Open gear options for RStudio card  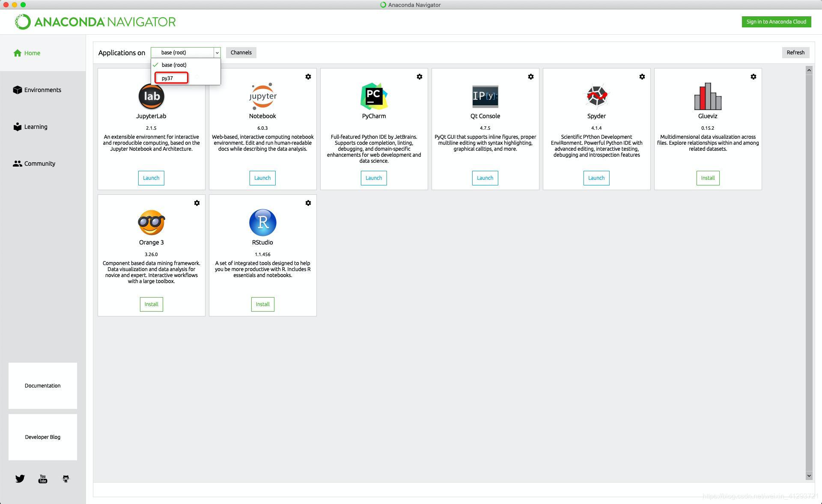pos(308,203)
